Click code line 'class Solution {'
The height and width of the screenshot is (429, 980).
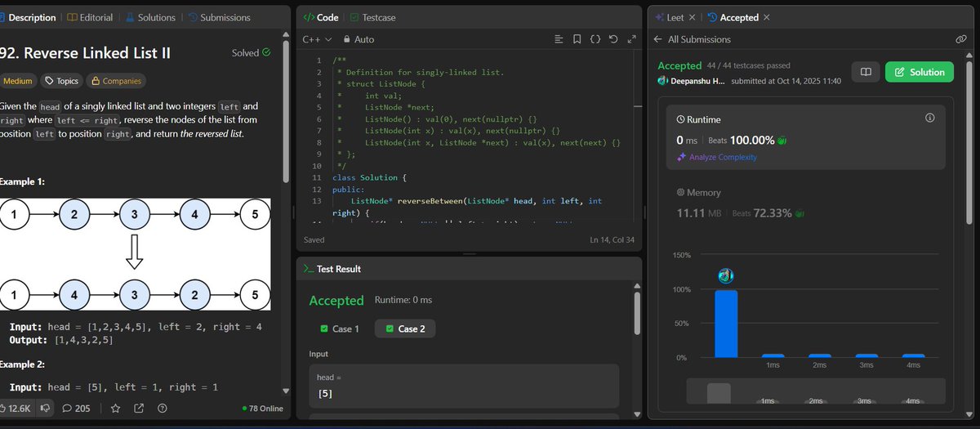click(x=370, y=177)
